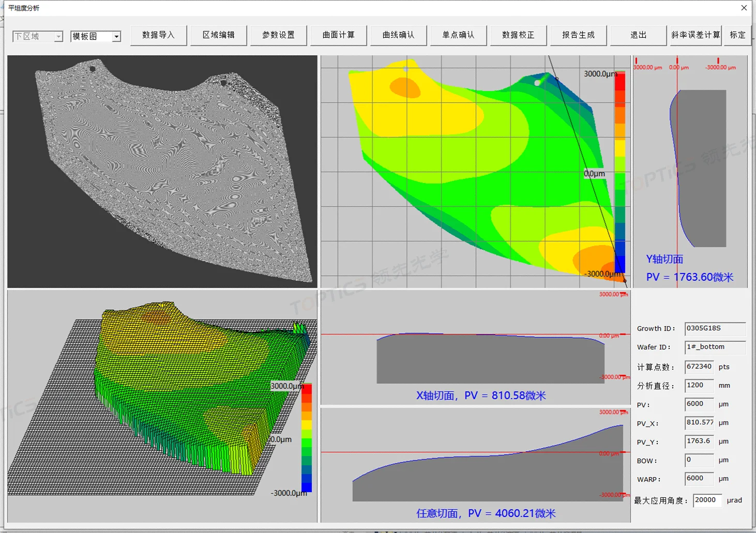Click the WARP value field

(699, 479)
